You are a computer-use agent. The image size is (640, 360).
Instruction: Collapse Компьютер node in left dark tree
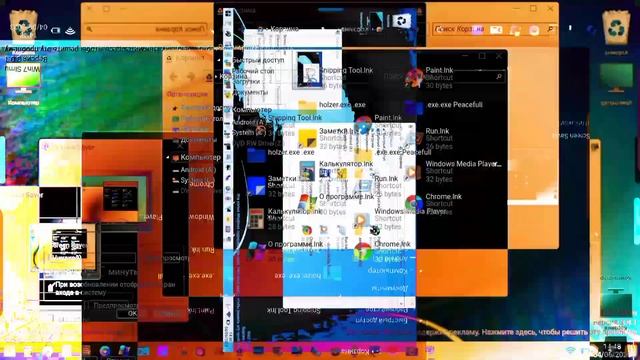168,157
